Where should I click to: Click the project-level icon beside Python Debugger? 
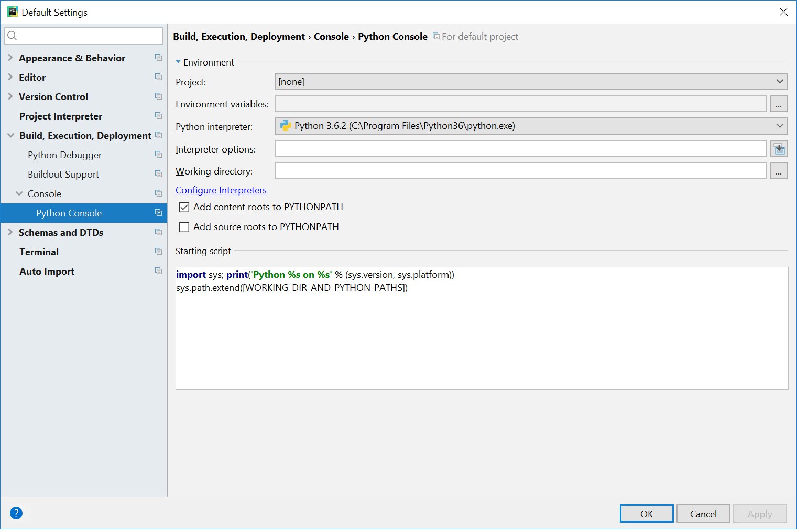pos(158,155)
